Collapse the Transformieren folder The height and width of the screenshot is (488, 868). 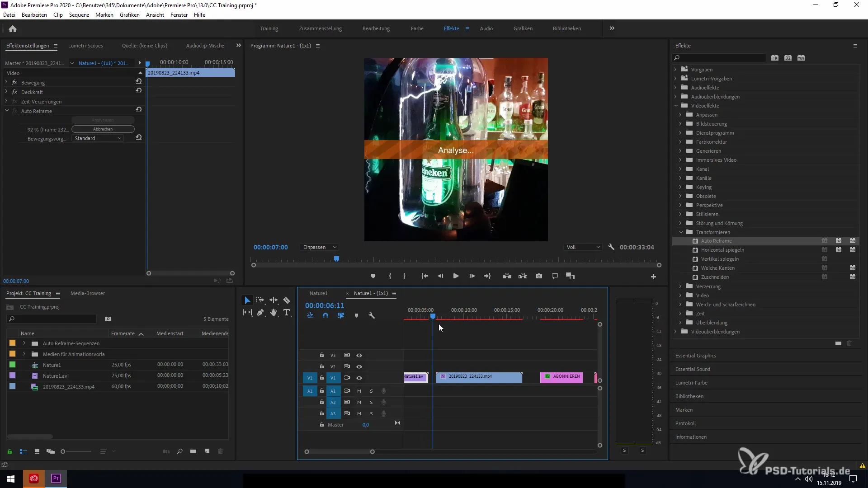point(681,232)
